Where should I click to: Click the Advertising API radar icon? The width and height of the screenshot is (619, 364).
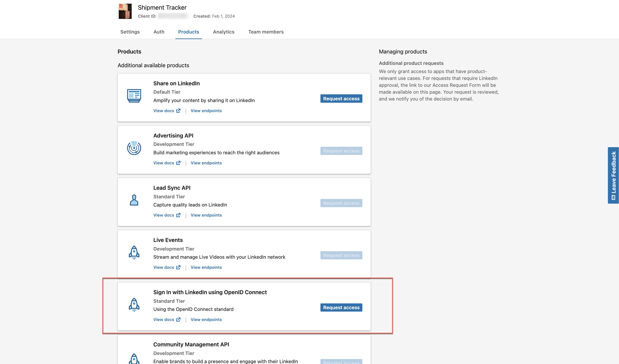pyautogui.click(x=134, y=148)
